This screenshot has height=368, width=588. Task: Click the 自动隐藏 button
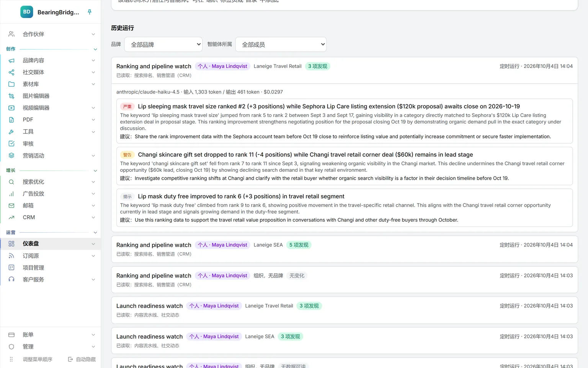click(82, 360)
